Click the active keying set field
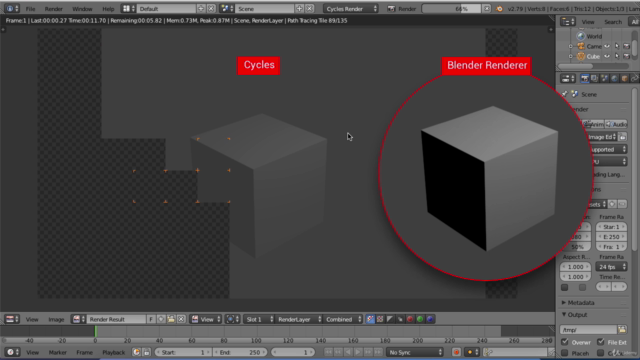640x360 pixels. (x=516, y=352)
